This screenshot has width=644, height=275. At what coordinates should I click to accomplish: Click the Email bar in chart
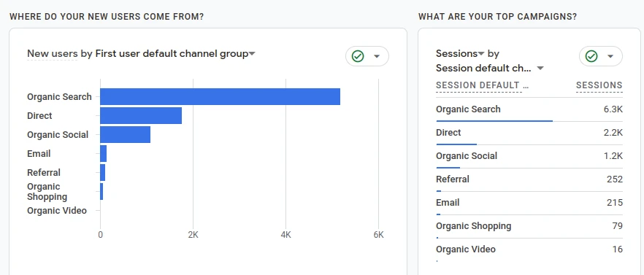click(x=104, y=153)
